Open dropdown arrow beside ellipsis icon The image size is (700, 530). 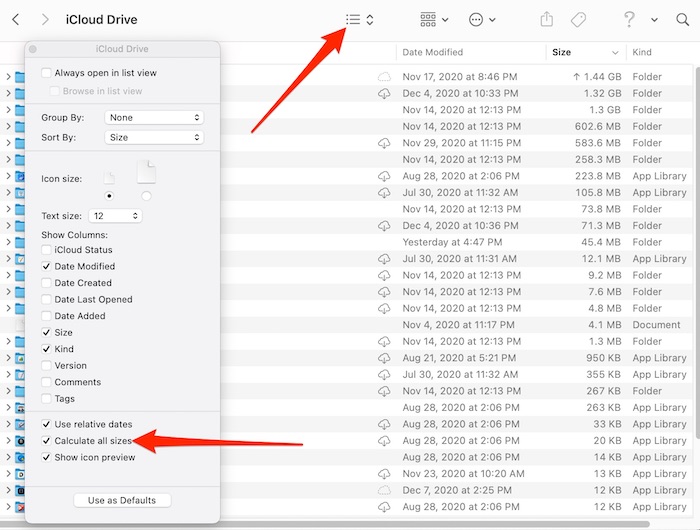point(492,20)
